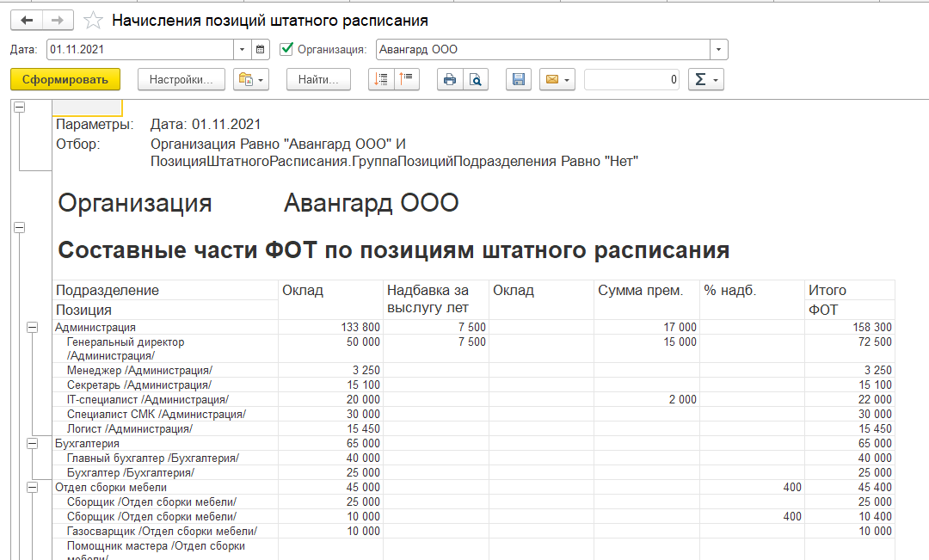Collapse all report groups icon

406,80
